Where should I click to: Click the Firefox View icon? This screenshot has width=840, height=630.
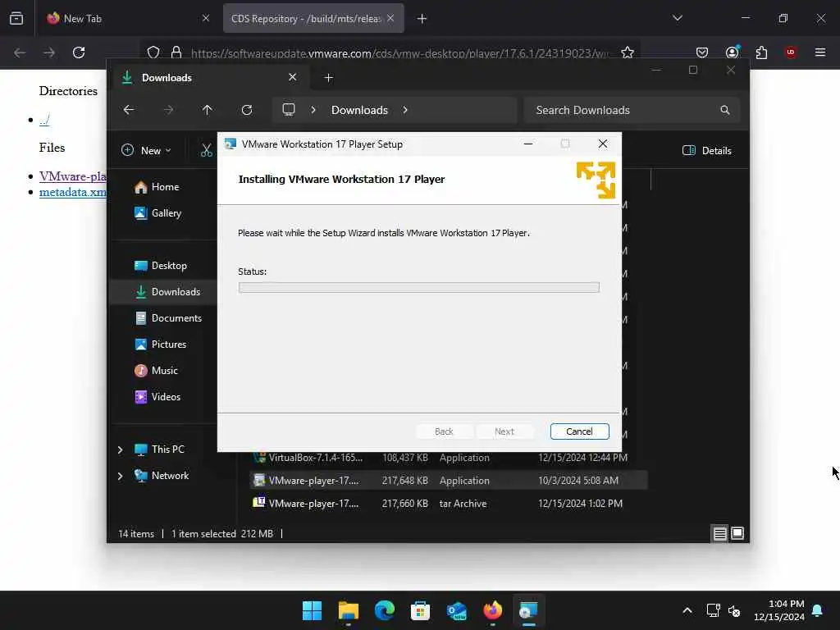tap(16, 18)
